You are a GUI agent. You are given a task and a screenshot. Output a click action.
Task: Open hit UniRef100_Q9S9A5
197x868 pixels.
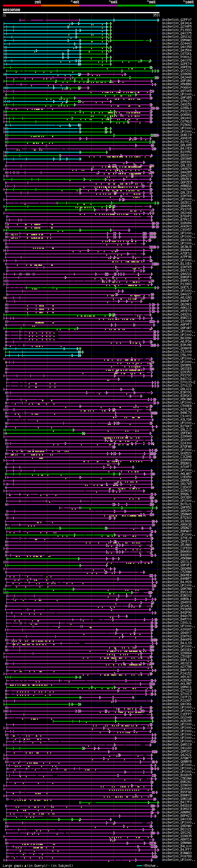click(176, 159)
